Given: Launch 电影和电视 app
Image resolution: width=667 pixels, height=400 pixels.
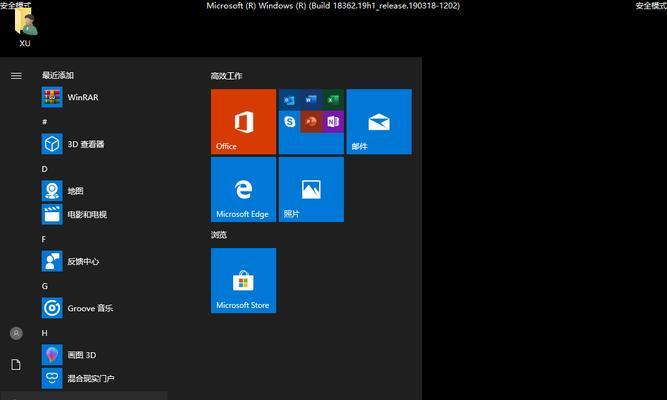Looking at the screenshot, I should tap(103, 214).
